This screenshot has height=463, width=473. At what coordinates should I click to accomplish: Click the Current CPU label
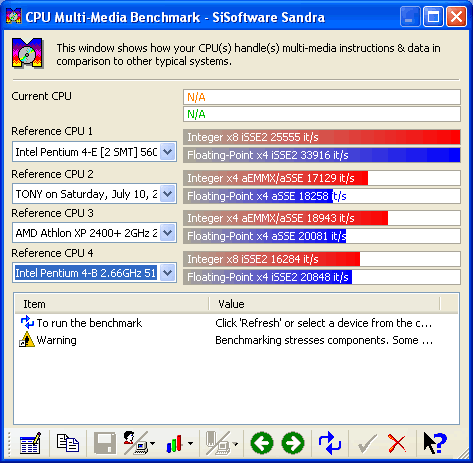click(41, 96)
